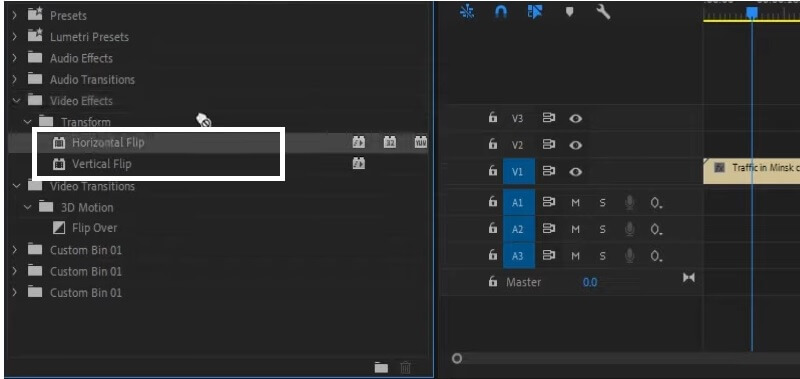Collapse the Video Effects folder

pos(16,100)
